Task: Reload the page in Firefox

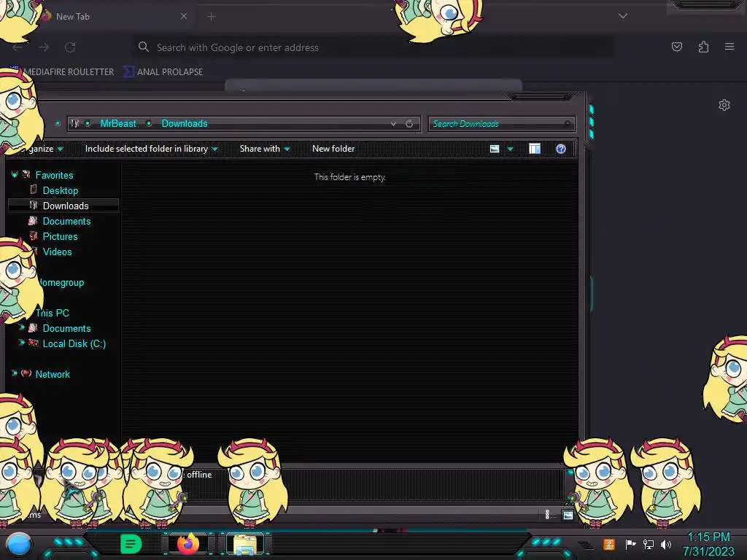Action: click(70, 47)
